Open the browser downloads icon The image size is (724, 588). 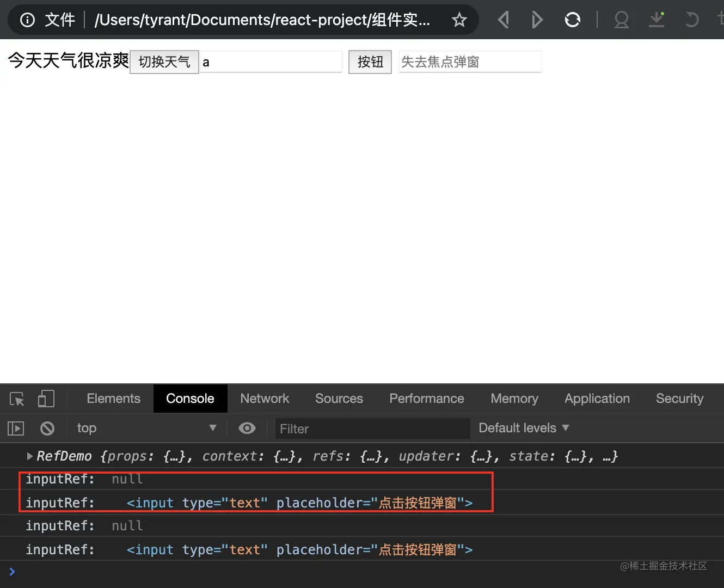click(x=657, y=20)
